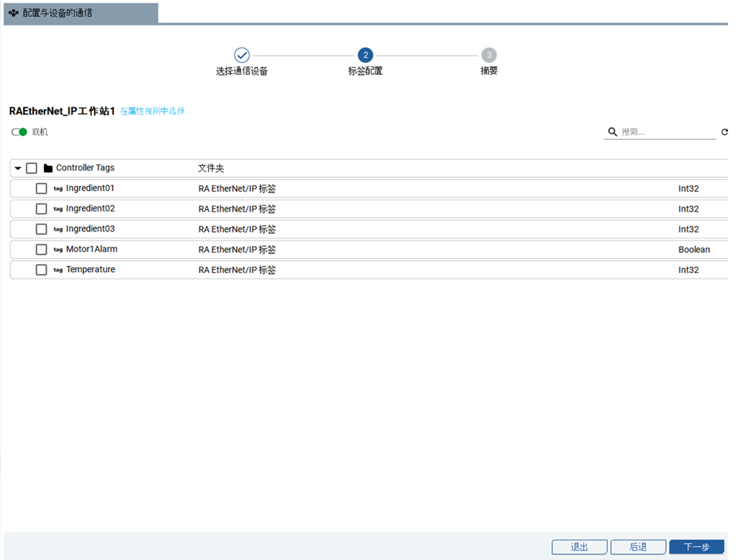This screenshot has height=560, width=751.
Task: Click the tag icon beside Motor1Alarm
Action: pos(58,250)
